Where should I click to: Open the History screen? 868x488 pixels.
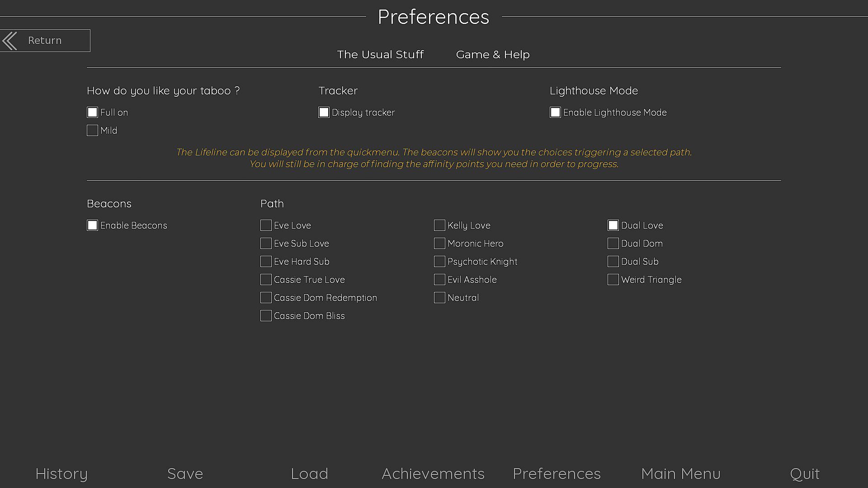coord(61,474)
